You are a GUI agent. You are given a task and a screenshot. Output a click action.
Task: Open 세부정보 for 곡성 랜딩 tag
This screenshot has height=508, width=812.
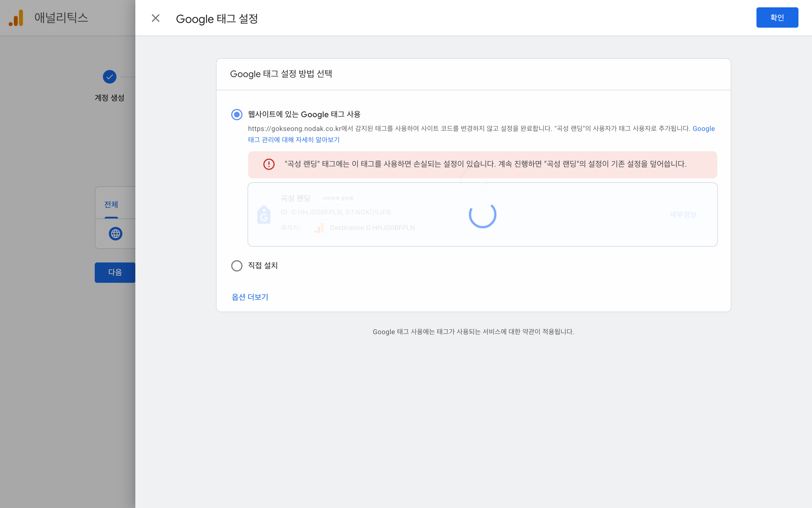click(x=683, y=215)
